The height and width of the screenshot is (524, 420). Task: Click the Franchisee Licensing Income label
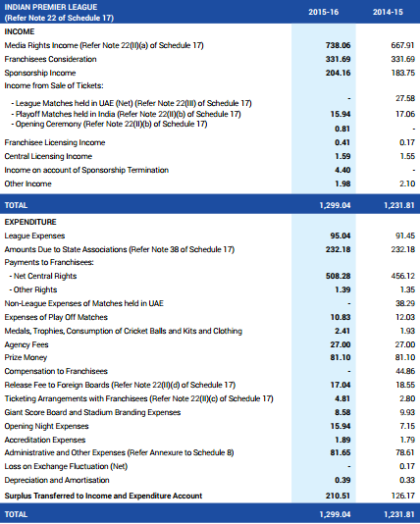(x=55, y=142)
